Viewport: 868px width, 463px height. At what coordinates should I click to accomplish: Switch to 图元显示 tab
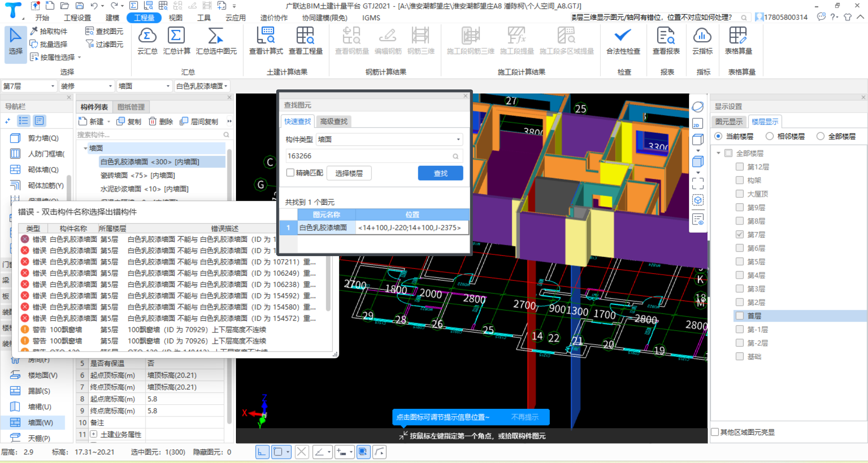point(729,122)
